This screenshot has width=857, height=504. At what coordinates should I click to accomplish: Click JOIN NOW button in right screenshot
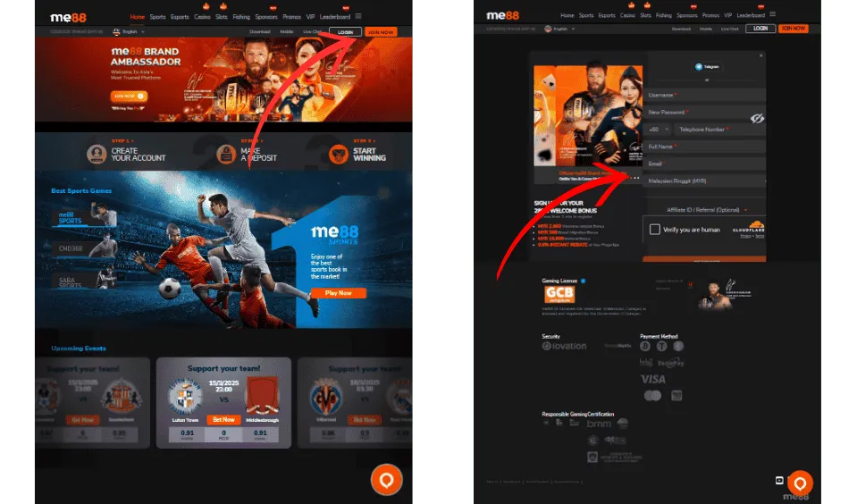pyautogui.click(x=793, y=29)
